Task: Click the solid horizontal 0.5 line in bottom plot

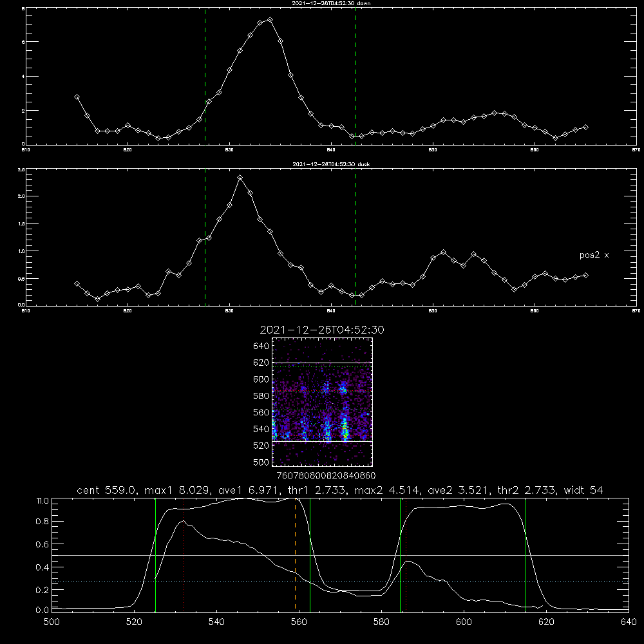Action: [341, 555]
